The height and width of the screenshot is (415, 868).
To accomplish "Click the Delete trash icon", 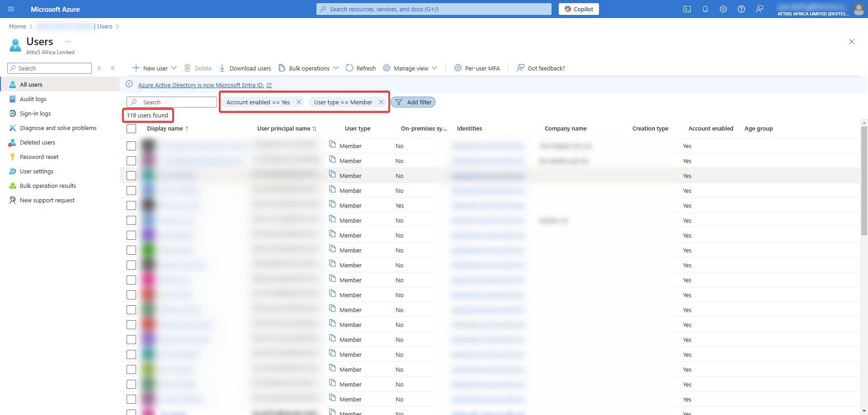I will pyautogui.click(x=187, y=68).
